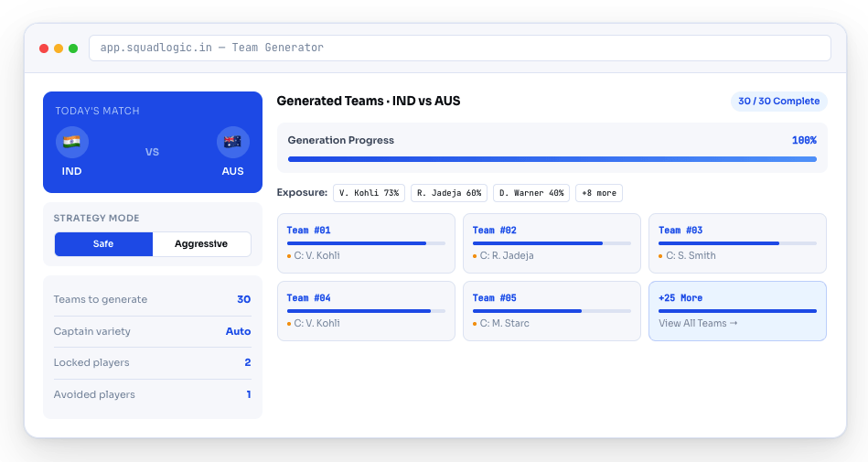The height and width of the screenshot is (462, 868).
Task: Click the Generation Progress bar
Action: (x=552, y=159)
